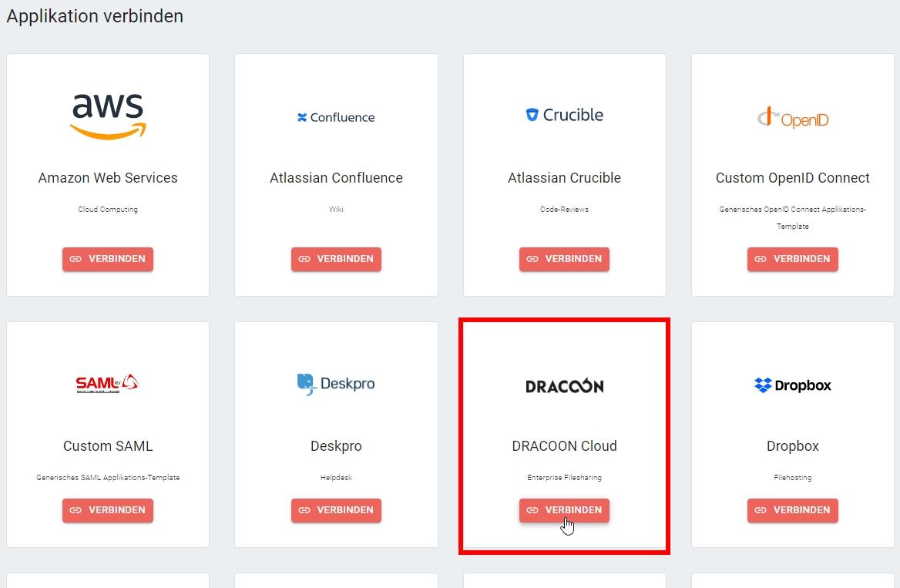Connect Custom OpenID Connect via Verbinden

click(x=793, y=259)
